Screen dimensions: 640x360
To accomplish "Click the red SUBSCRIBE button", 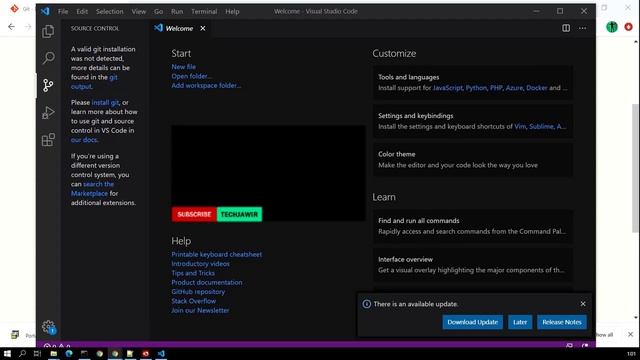I will point(194,214).
